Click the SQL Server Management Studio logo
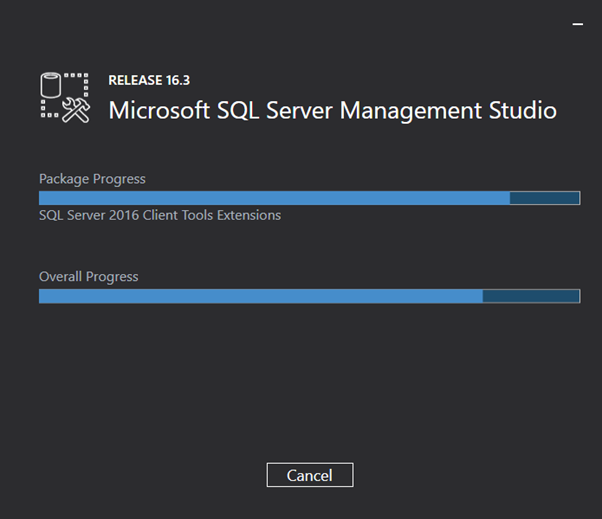Screen dimensions: 602x519 tap(65, 98)
